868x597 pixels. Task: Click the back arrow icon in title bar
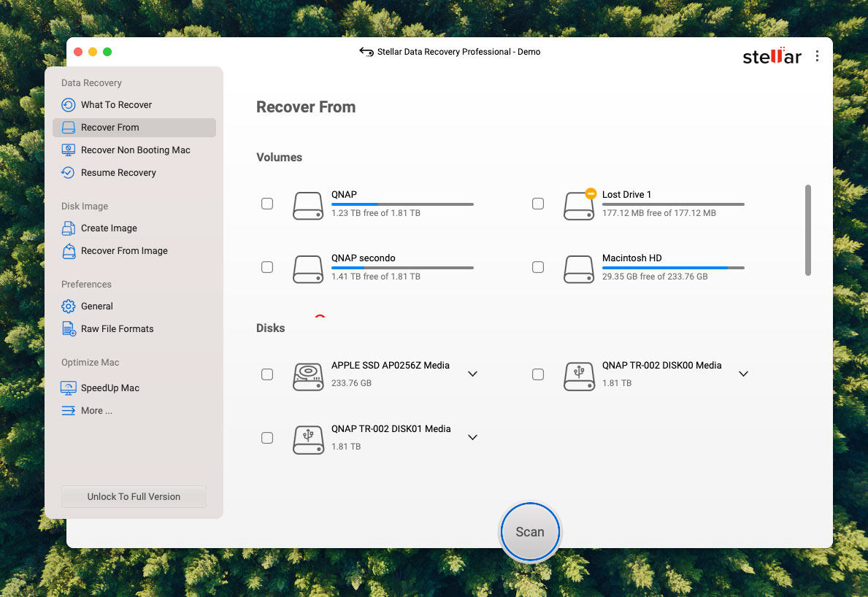point(366,52)
